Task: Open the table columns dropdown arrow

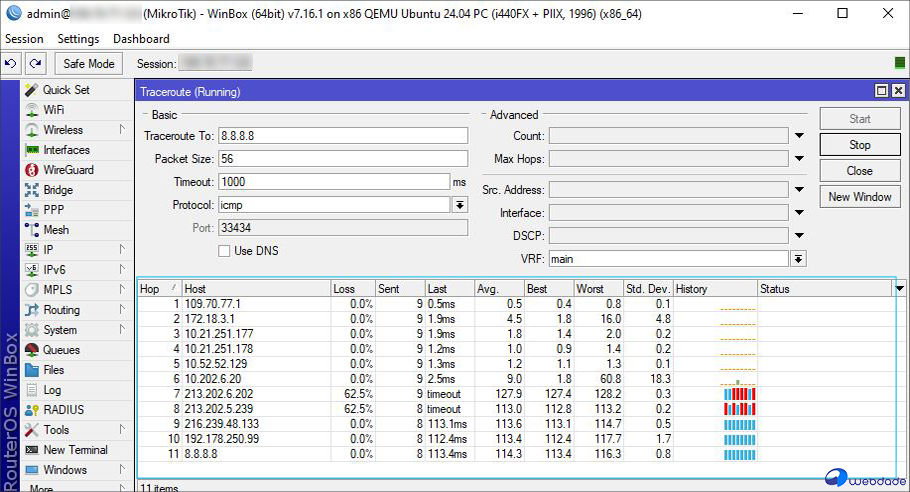Action: tap(898, 289)
